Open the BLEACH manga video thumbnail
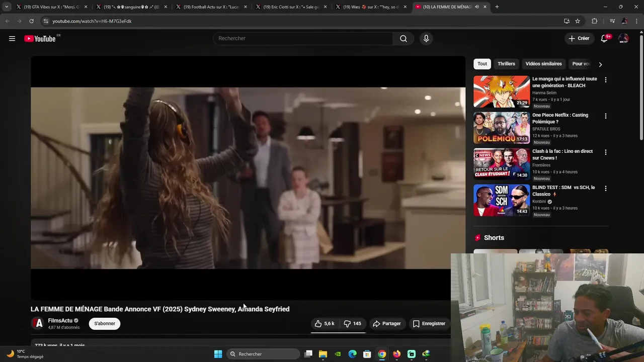644x362 pixels. point(502,92)
